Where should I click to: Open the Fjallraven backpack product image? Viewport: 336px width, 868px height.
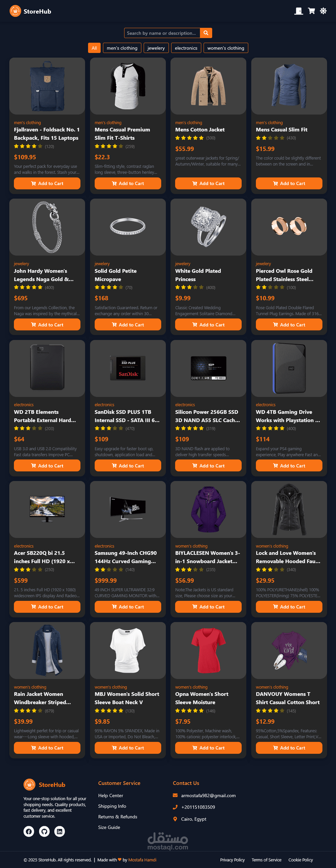[47, 86]
